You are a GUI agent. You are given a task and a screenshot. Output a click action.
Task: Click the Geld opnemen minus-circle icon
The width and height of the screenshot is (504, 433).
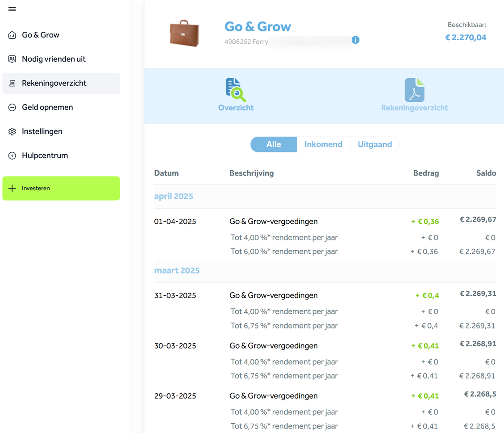coord(12,108)
